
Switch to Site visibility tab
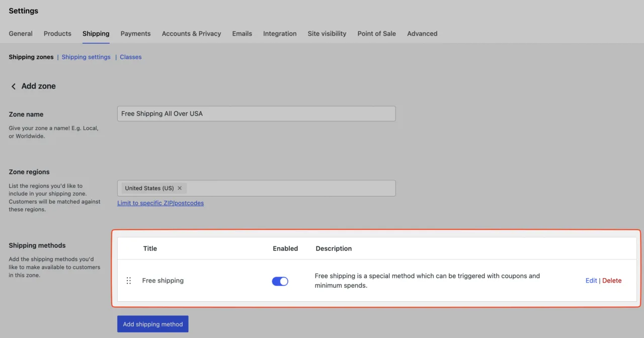coord(327,34)
